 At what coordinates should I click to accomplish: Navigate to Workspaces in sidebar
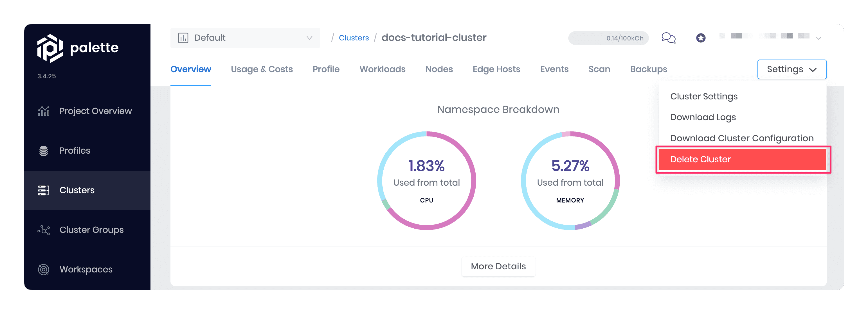(x=87, y=270)
